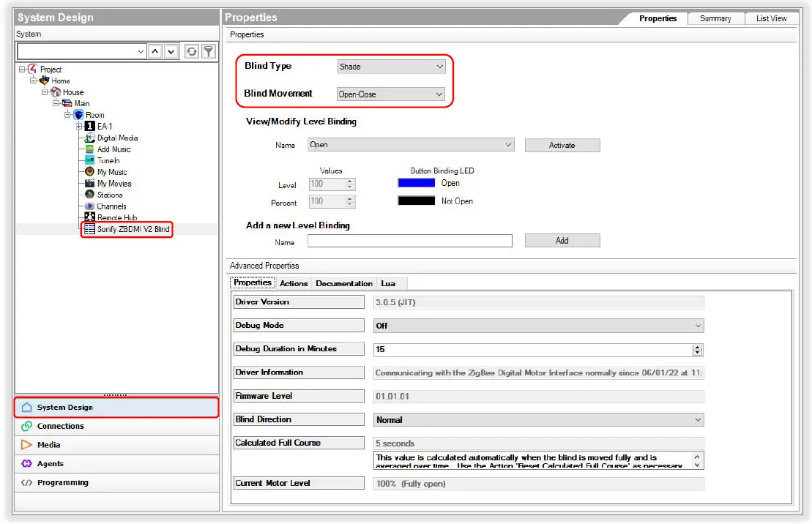Click the Activate button

point(562,146)
